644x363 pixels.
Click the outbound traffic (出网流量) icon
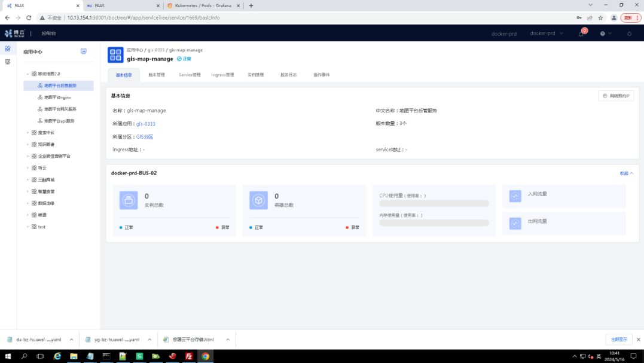515,224
